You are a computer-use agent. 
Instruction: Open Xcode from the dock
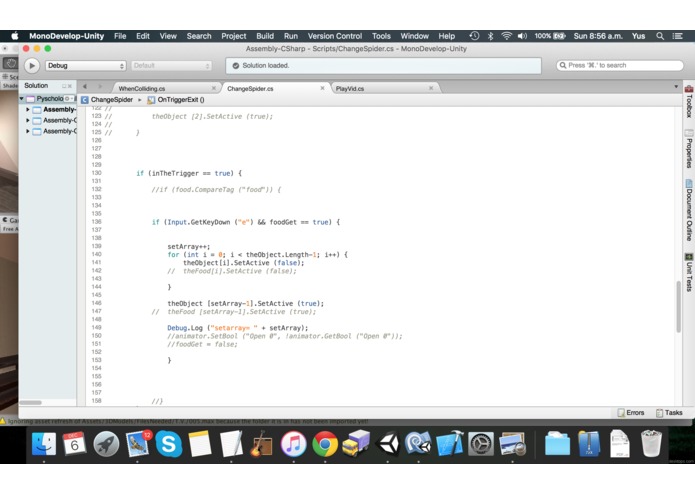(449, 444)
